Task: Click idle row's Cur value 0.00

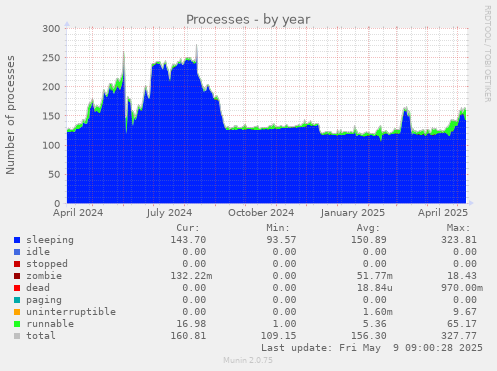Action: click(194, 252)
